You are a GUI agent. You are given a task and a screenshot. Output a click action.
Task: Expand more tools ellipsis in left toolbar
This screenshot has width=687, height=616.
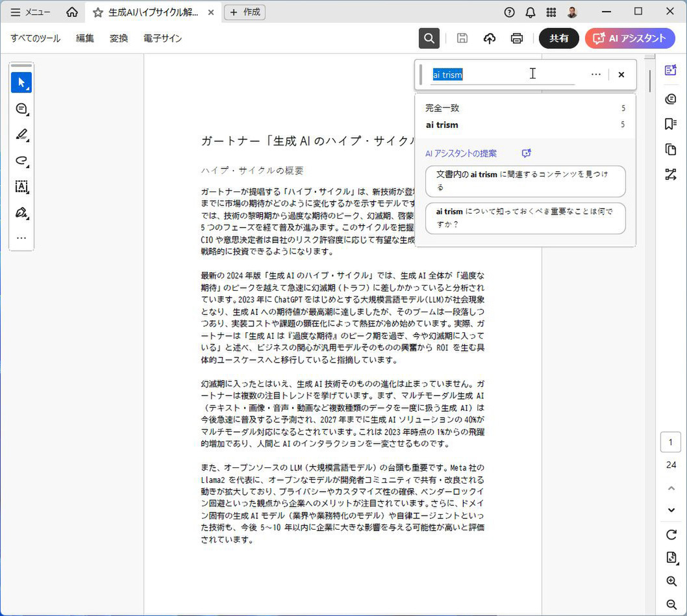tap(21, 238)
